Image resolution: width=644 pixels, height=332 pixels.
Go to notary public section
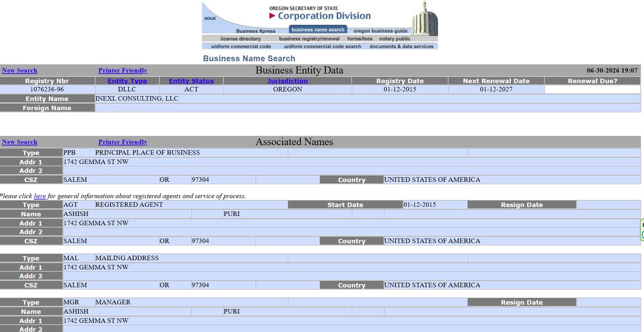point(395,39)
